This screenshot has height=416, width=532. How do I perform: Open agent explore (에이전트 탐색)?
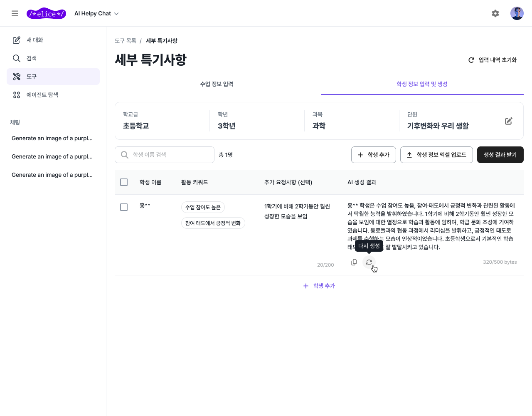click(x=42, y=95)
